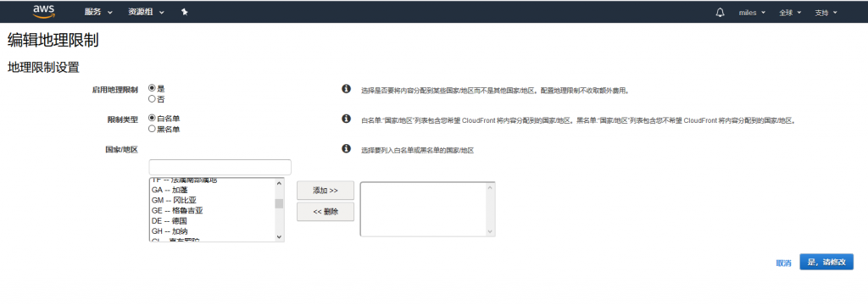Click the country list scrollbar thumb
868x305 pixels.
point(279,203)
